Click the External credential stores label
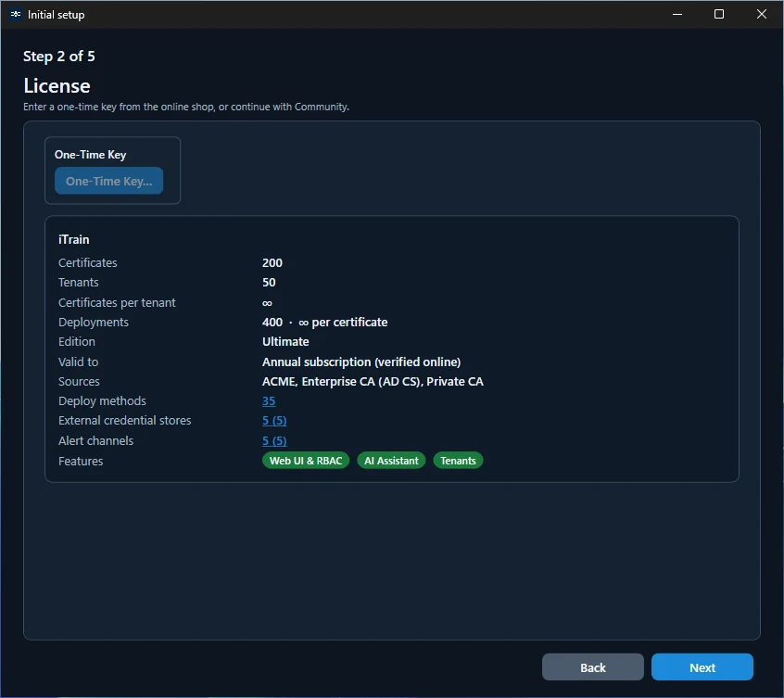 click(x=124, y=421)
